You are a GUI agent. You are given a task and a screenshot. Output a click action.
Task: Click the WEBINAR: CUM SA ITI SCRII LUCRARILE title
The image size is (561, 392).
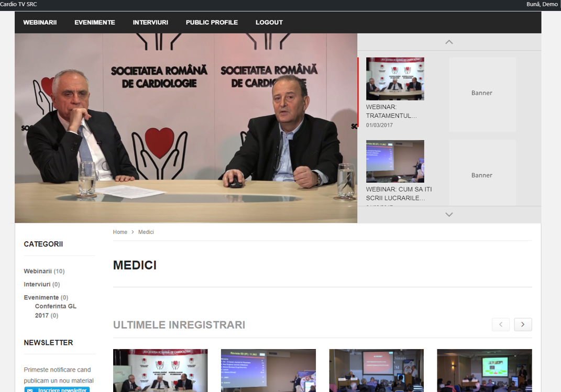pyautogui.click(x=399, y=194)
